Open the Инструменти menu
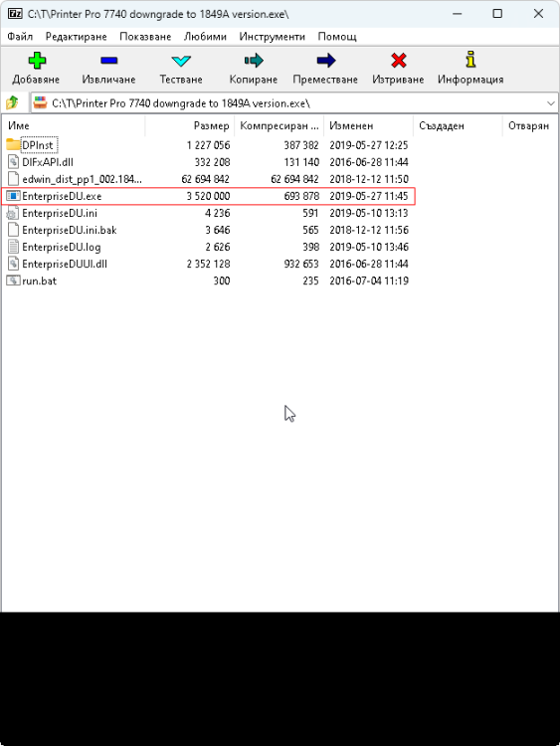This screenshot has width=560, height=746. 273,37
